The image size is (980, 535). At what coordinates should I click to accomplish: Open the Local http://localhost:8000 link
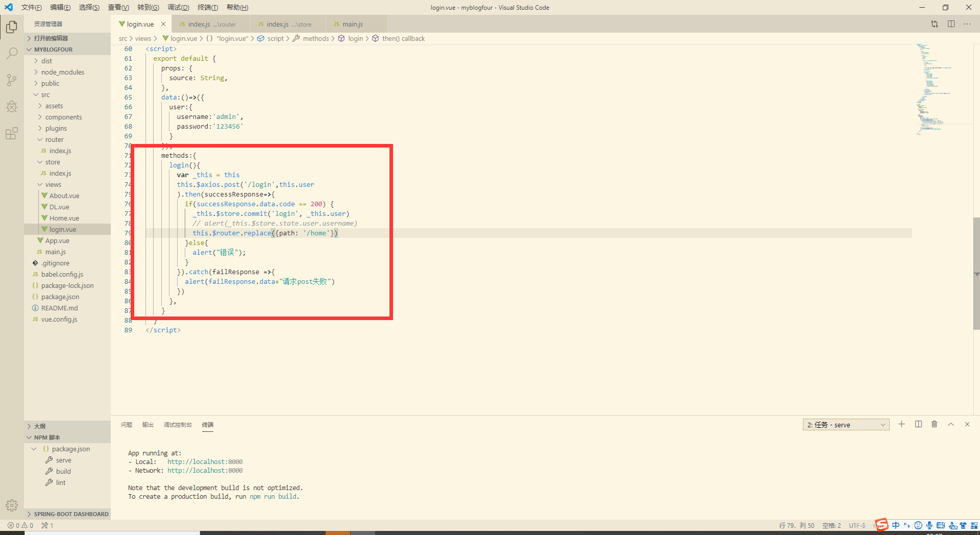tap(205, 462)
